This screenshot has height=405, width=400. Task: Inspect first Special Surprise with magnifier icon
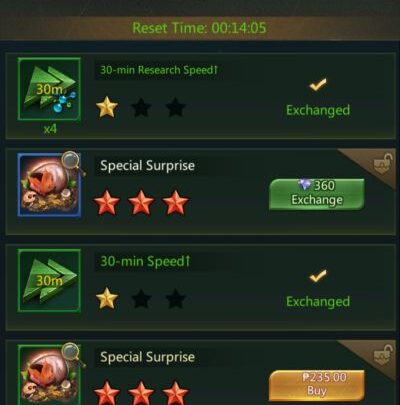tap(72, 162)
